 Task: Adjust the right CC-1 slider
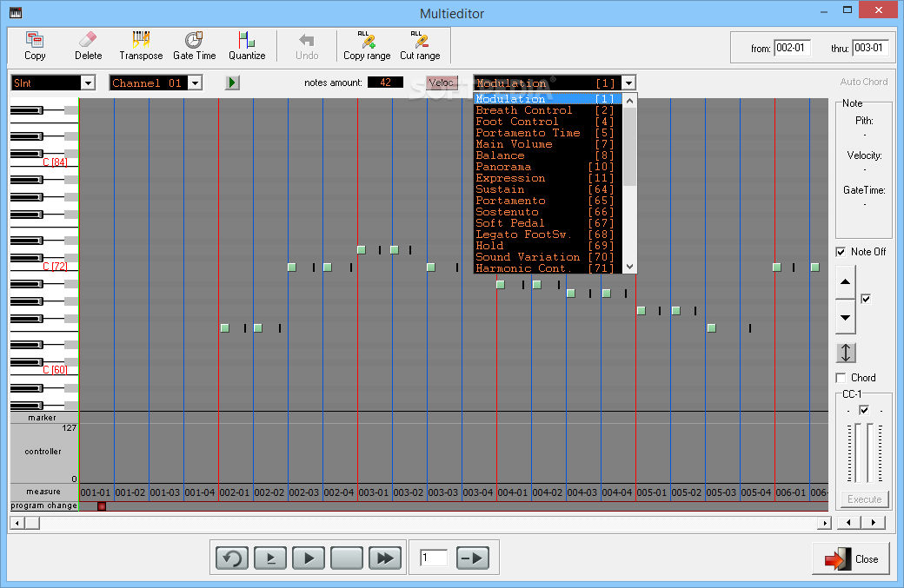[869, 453]
